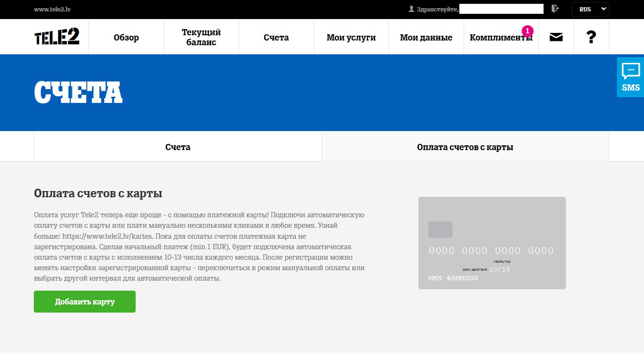
Task: Click the www.tele2.lv link in the top bar
Action: [x=52, y=9]
